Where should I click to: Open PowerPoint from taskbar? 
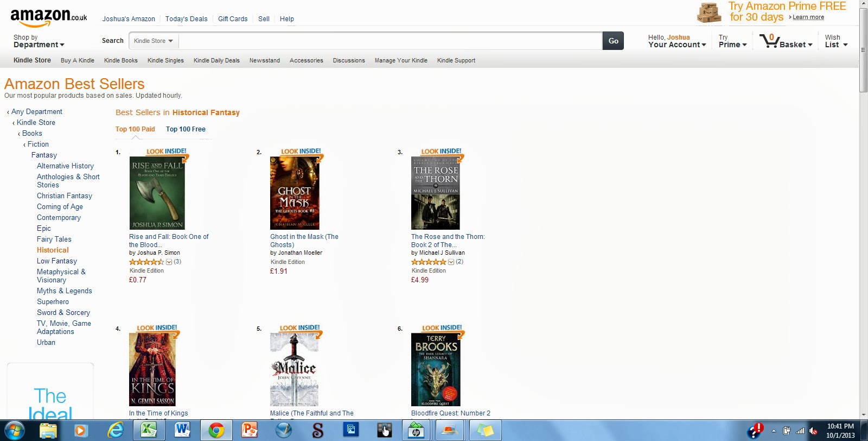click(250, 431)
